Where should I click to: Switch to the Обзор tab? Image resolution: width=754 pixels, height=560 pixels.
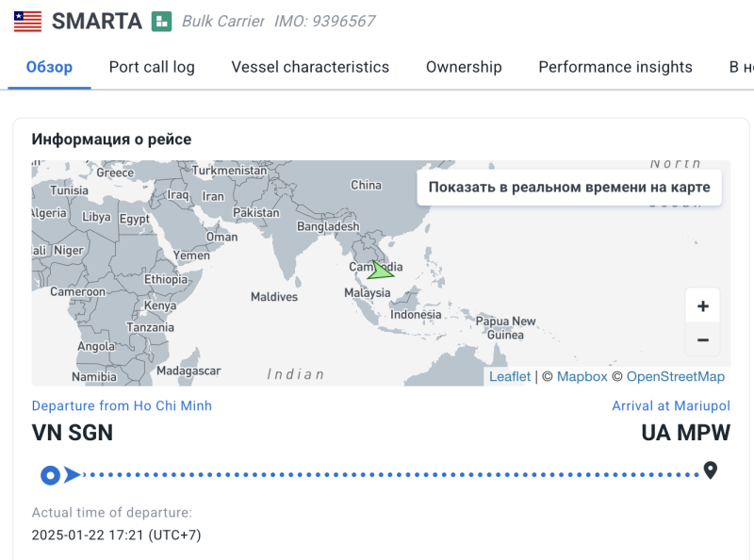click(x=49, y=67)
